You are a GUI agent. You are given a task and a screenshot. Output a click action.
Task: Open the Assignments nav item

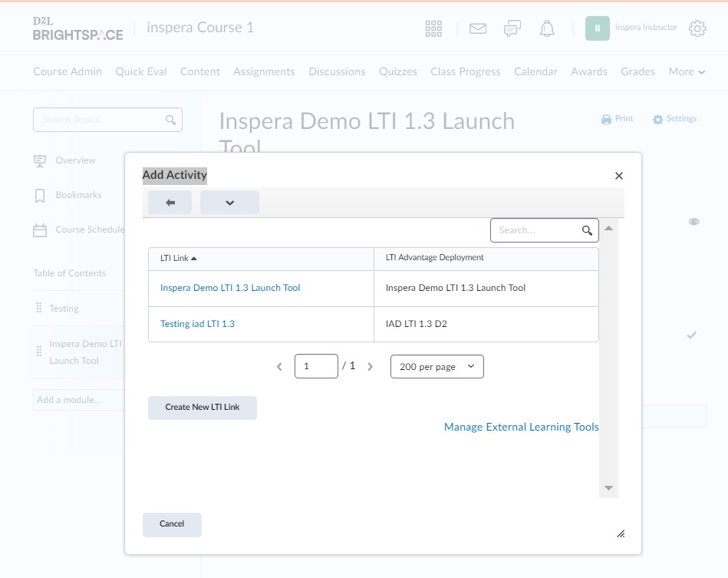(x=264, y=72)
